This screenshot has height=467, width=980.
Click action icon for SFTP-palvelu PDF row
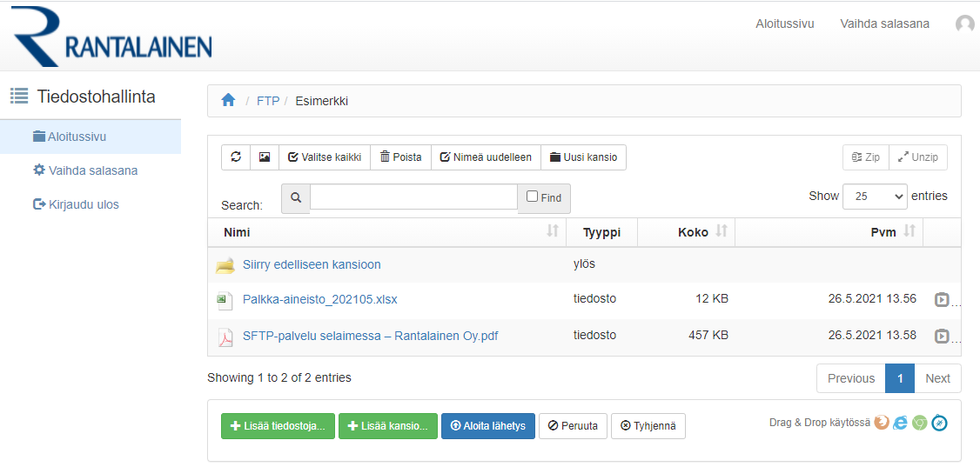(x=942, y=336)
